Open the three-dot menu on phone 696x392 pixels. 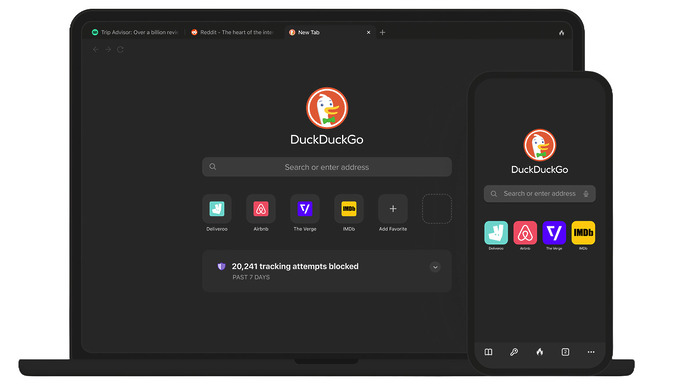(591, 352)
